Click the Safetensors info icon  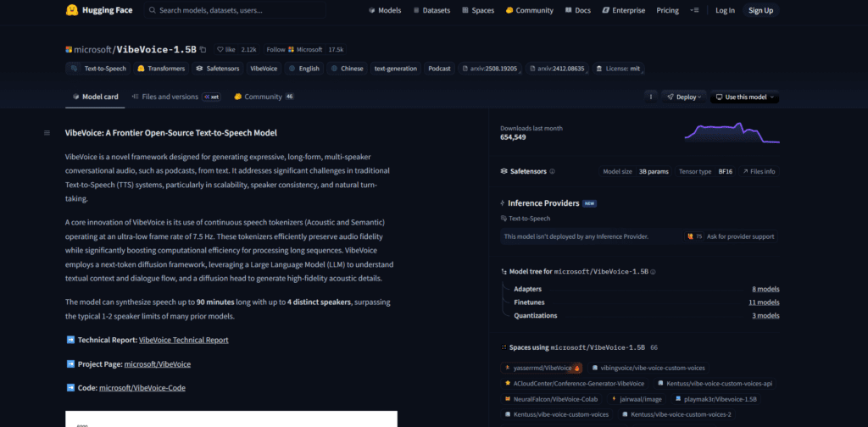(553, 171)
